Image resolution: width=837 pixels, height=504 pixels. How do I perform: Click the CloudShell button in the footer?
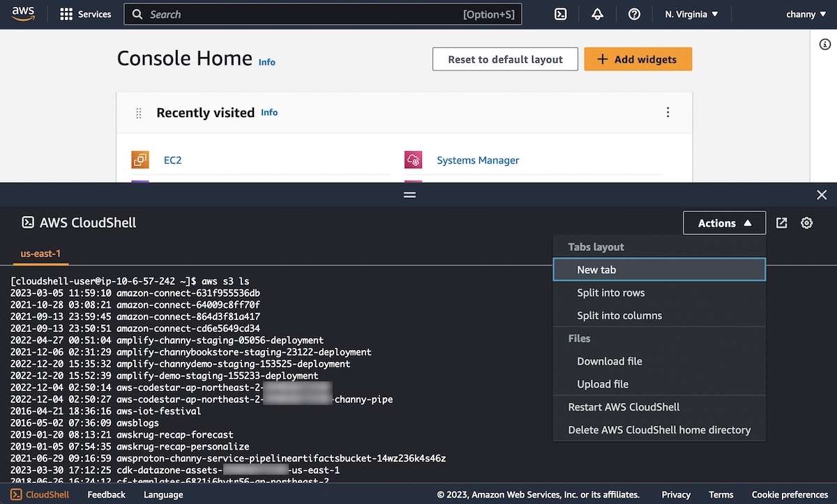[40, 495]
